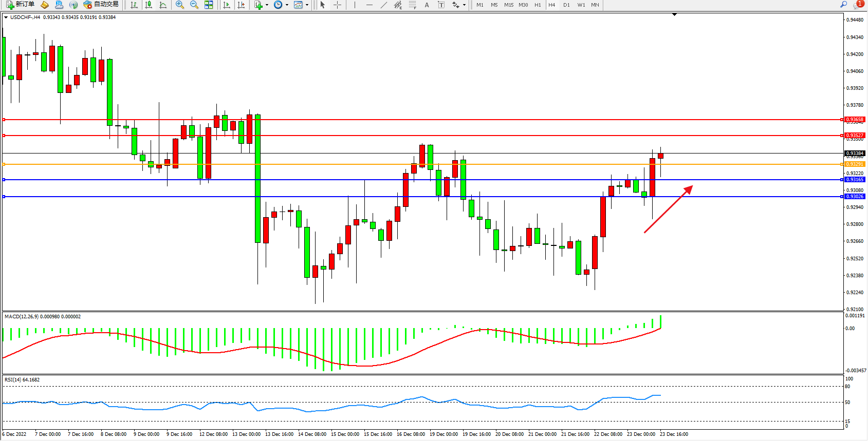The image size is (868, 441).
Task: Choose the text label tool
Action: tap(441, 5)
